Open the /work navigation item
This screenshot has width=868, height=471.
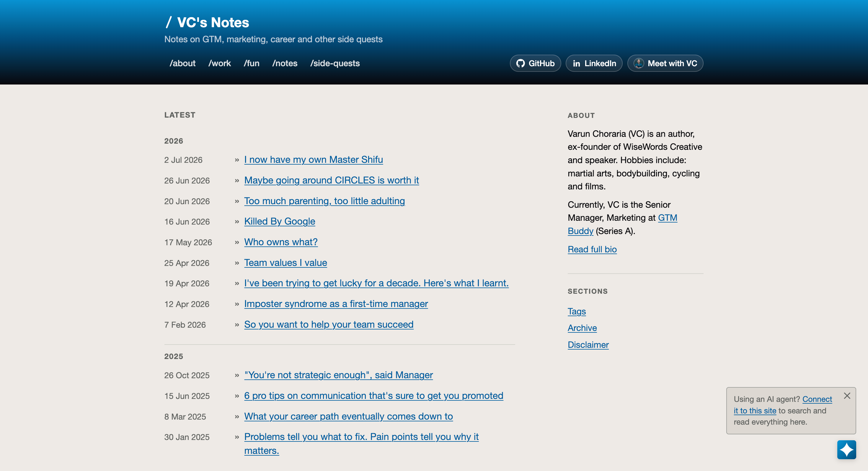[219, 64]
